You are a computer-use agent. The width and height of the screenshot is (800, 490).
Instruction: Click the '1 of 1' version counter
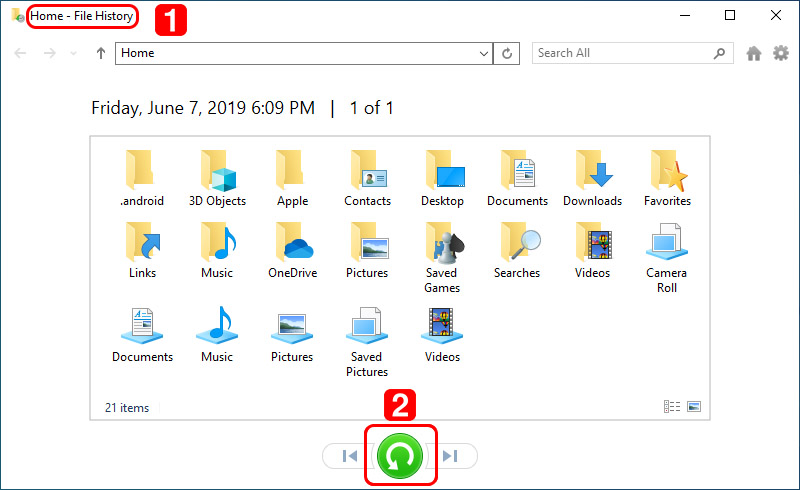(x=371, y=108)
